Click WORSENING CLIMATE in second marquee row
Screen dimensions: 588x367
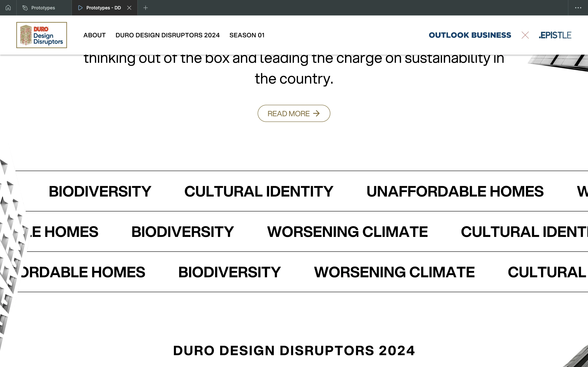(347, 232)
